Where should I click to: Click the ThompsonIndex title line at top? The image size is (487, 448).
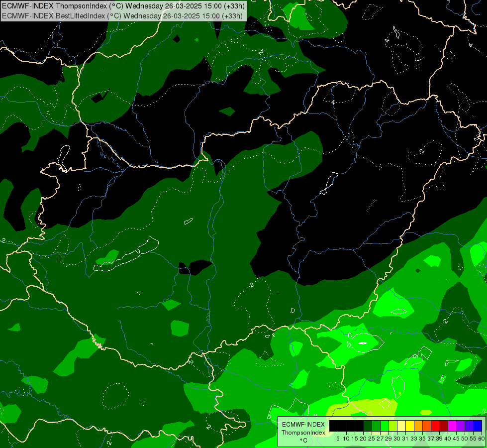coord(123,5)
